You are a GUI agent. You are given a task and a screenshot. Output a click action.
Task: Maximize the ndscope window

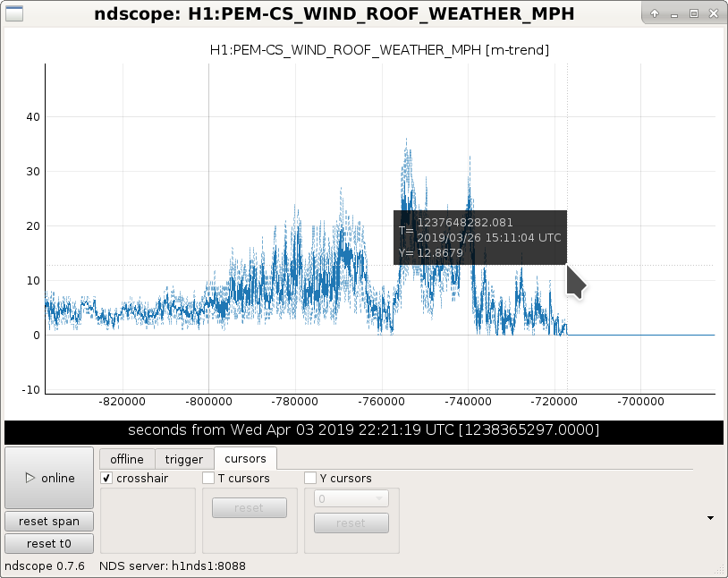(694, 13)
